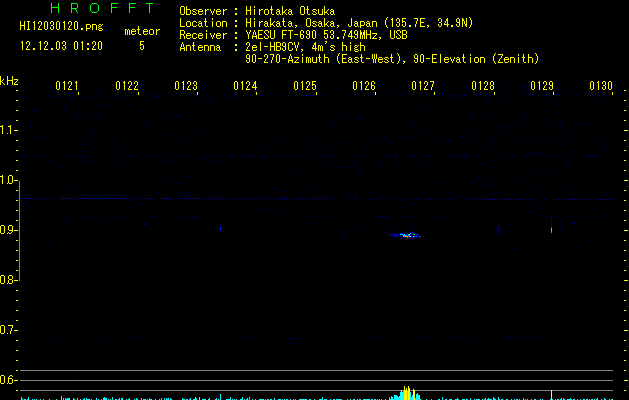Screen dimensions: 629x400
Task: Click the 0124 time marker
Action: [x=245, y=86]
